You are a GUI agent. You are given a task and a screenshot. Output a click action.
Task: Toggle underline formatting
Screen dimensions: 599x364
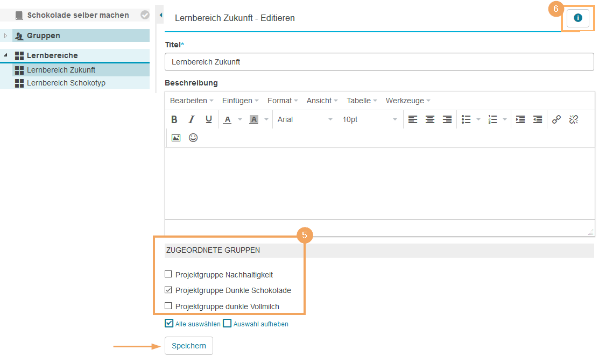click(x=208, y=119)
